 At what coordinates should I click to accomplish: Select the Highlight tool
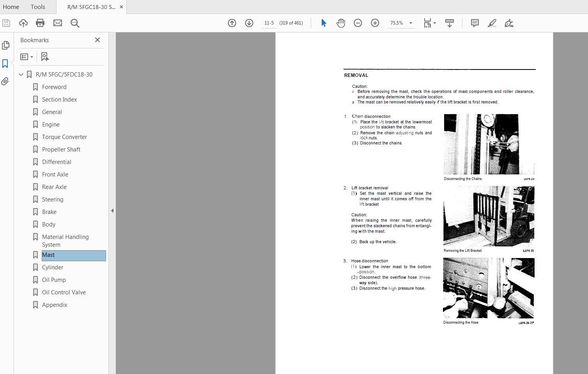492,23
